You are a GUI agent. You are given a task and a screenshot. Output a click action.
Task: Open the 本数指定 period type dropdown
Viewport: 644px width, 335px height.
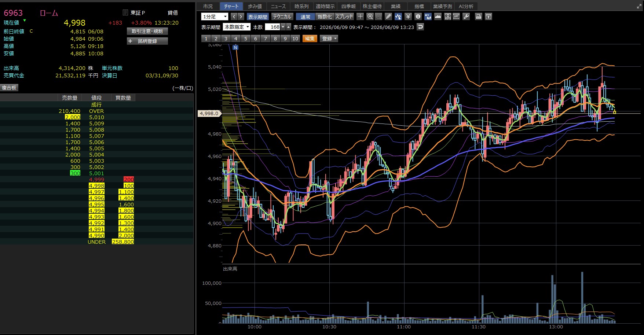pyautogui.click(x=237, y=27)
